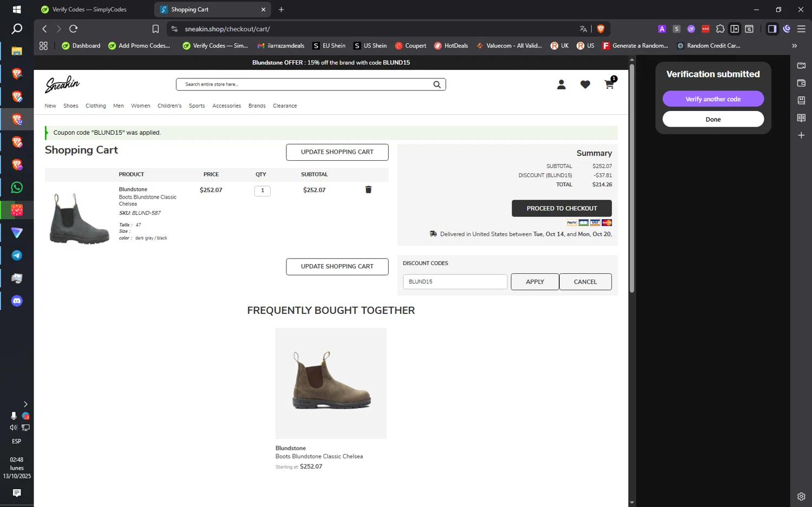Click the volume speaker tray icon
812x507 pixels.
(x=13, y=427)
